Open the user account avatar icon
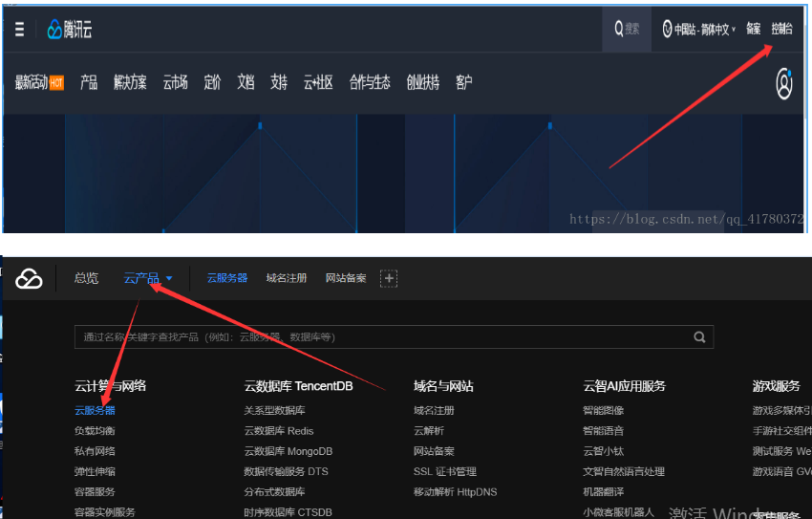This screenshot has width=812, height=519. pos(784,83)
